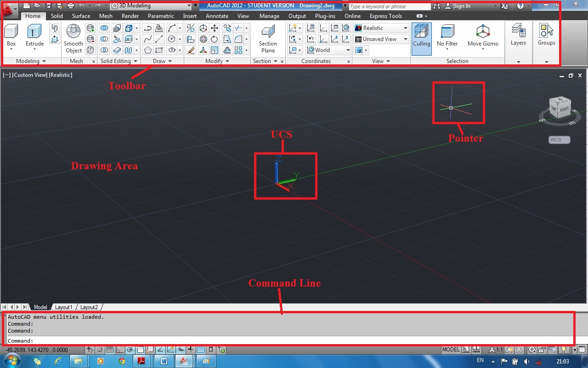
Task: Toggle Quick Properties in status bar
Action: coord(211,350)
